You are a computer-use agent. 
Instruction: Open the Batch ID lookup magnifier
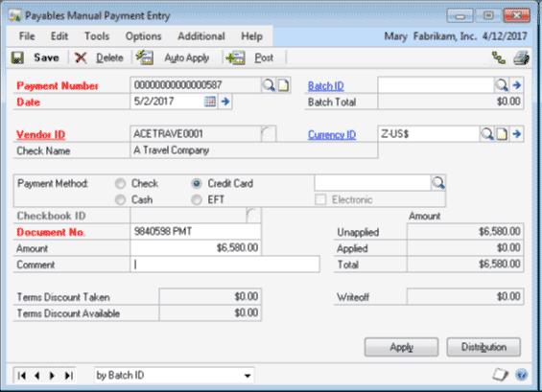(x=502, y=85)
